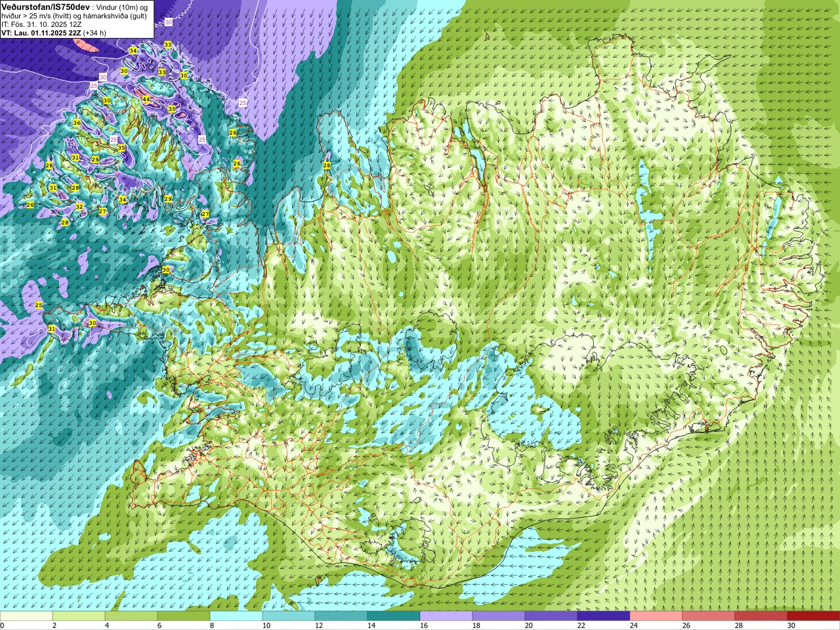The image size is (840, 630).
Task: Click the yellow 44 gust label
Action: [x=146, y=99]
